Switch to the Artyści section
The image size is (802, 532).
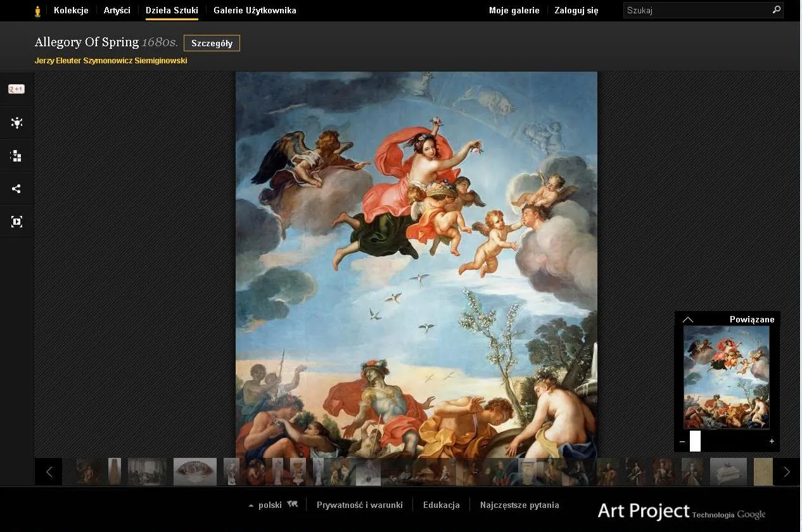tap(117, 10)
